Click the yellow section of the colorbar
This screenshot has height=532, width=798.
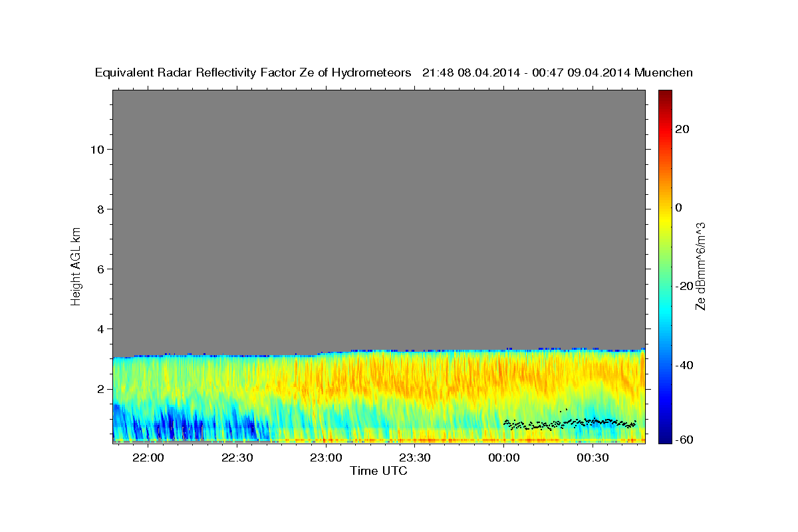pyautogui.click(x=664, y=219)
